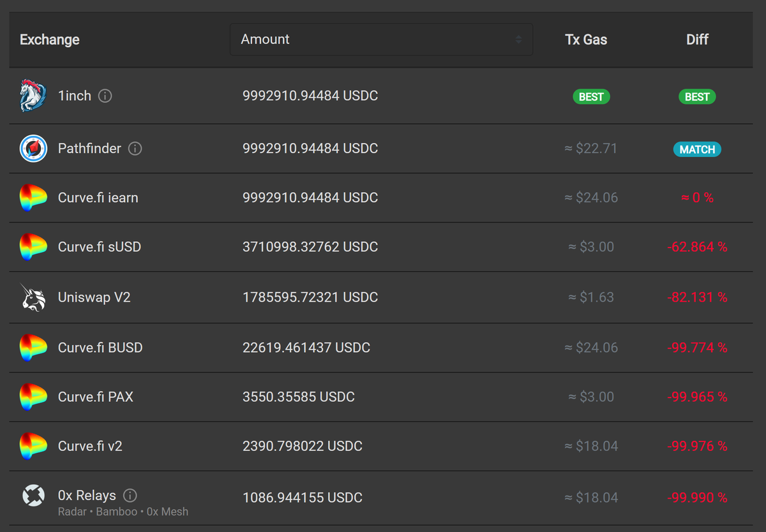Click 'Radar • Bamboo • 0x Mesh' subtitle
Screen dimensions: 766x532
(123, 512)
